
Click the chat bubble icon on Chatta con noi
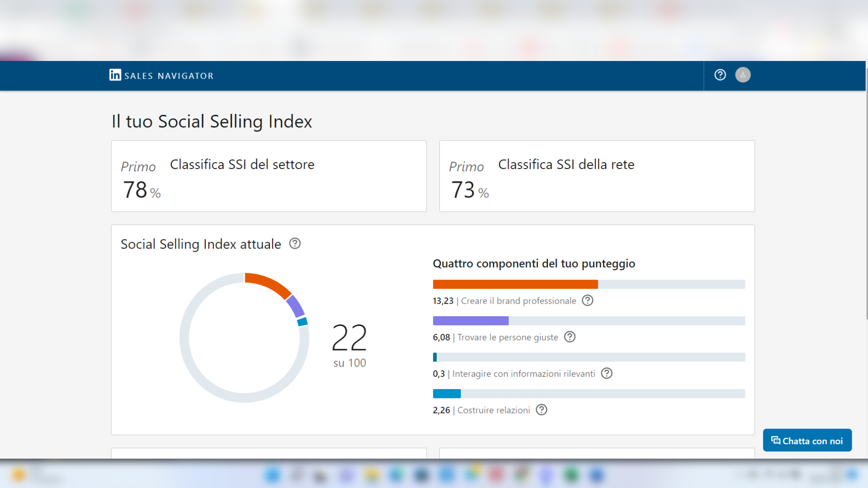tap(776, 440)
